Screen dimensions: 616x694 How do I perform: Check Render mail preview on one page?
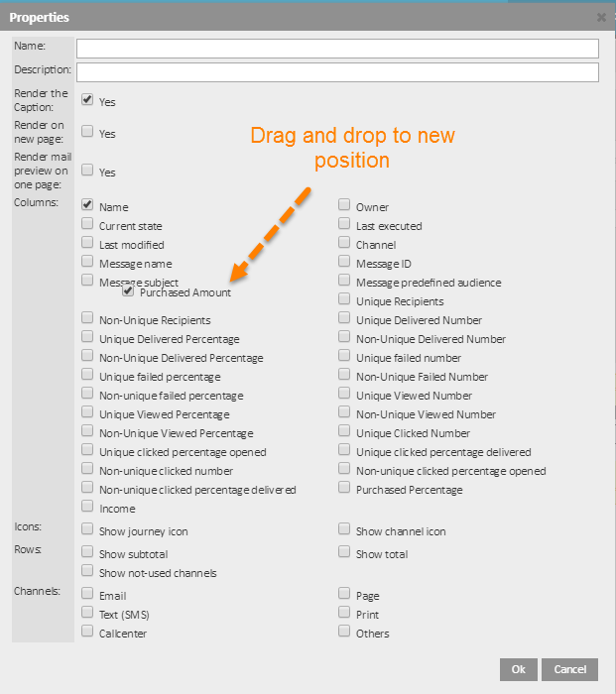[x=87, y=171]
